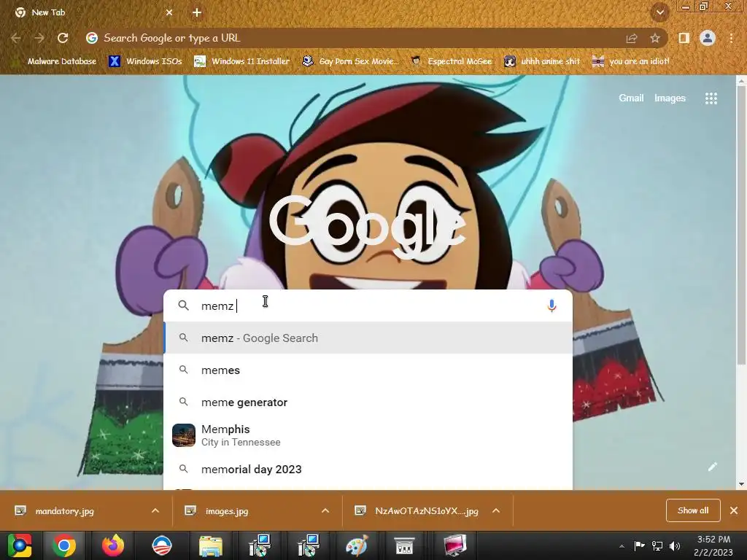
Task: Open Chrome's three-dot menu
Action: 731,38
